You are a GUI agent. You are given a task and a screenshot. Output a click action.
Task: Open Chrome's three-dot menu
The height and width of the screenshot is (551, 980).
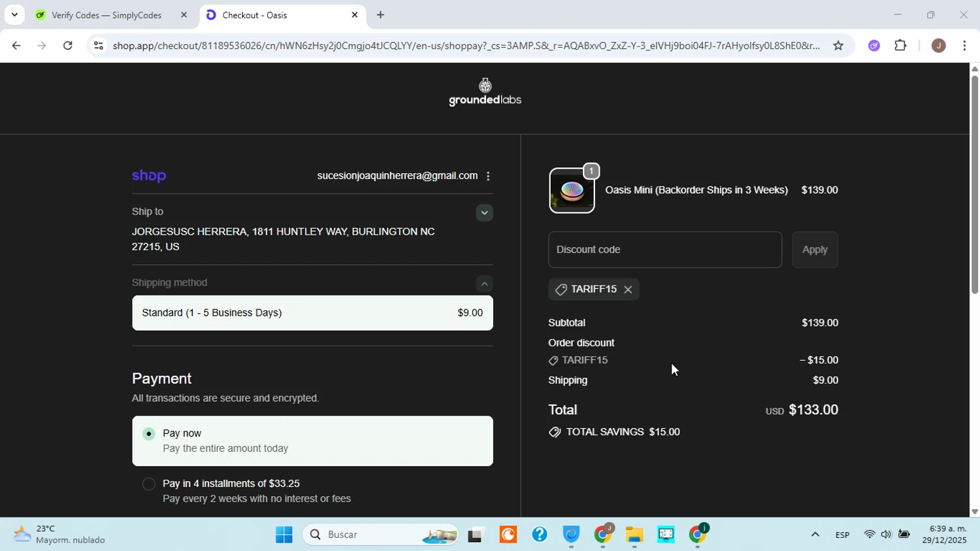click(x=965, y=46)
